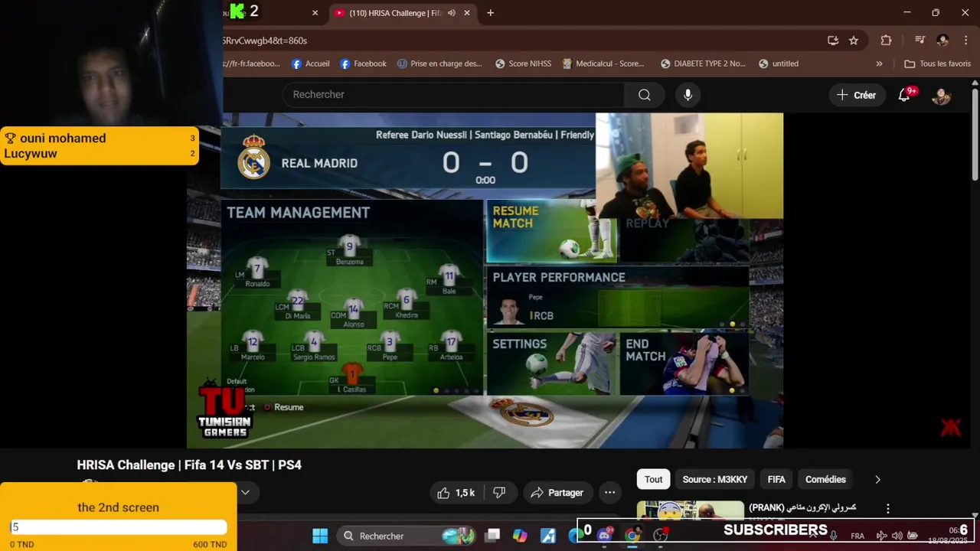Open the Prise en charge des bookmark
The height and width of the screenshot is (551, 980).
439,64
